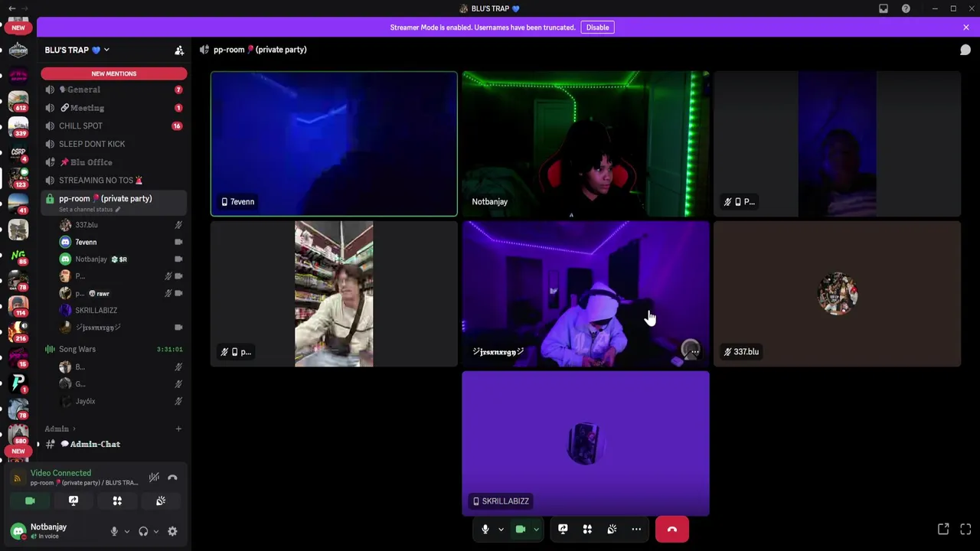Select the Blu Office channel
The image size is (980, 551).
pyautogui.click(x=113, y=162)
